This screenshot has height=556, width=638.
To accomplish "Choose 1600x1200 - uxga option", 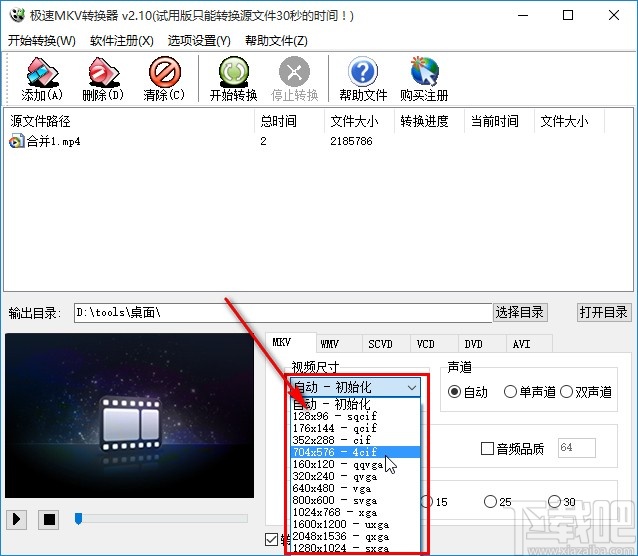I will click(x=356, y=524).
